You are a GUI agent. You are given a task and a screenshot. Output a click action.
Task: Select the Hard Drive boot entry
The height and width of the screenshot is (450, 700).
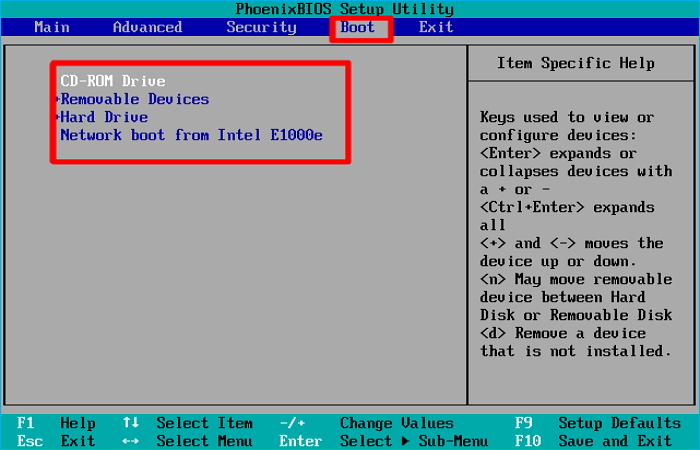point(104,117)
